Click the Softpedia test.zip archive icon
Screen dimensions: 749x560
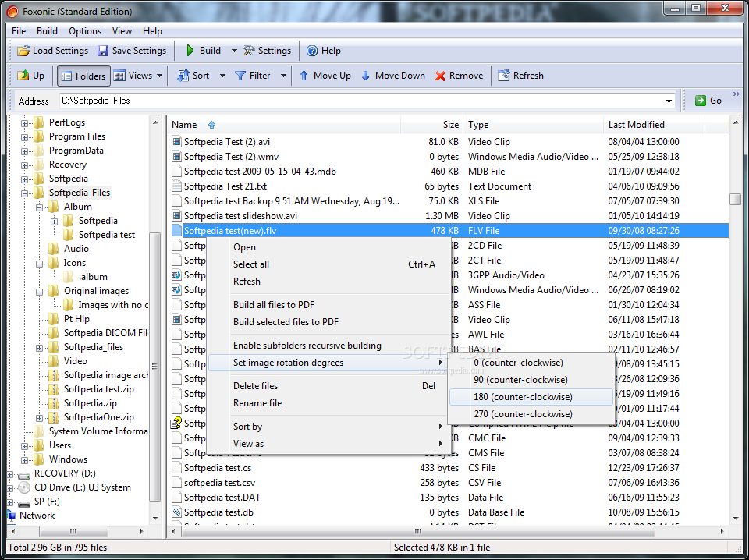coord(54,389)
